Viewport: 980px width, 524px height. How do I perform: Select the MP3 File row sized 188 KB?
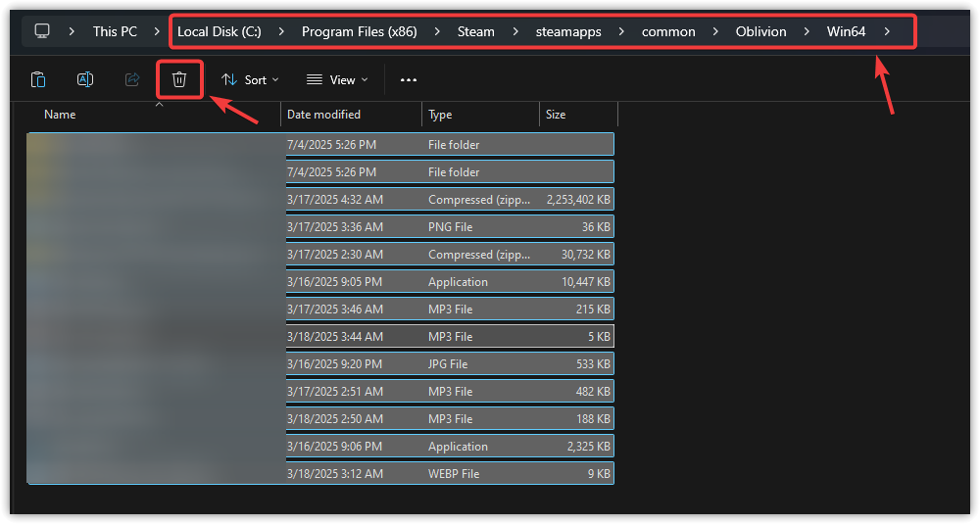point(320,419)
